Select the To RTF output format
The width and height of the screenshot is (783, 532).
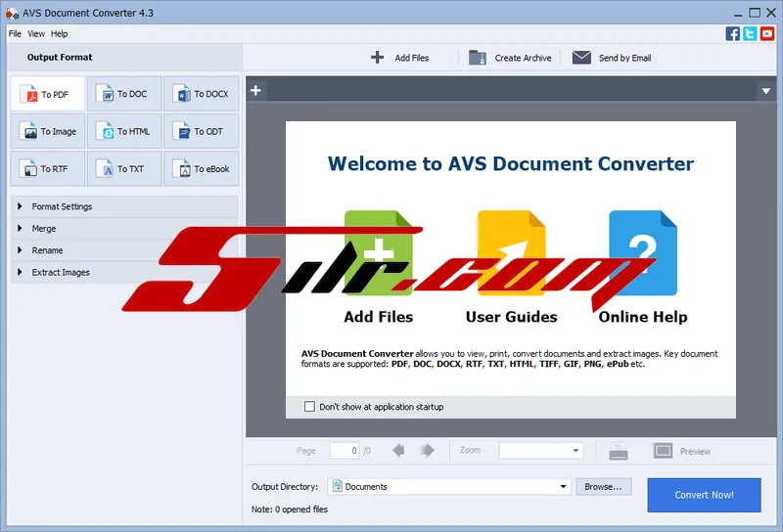47,168
